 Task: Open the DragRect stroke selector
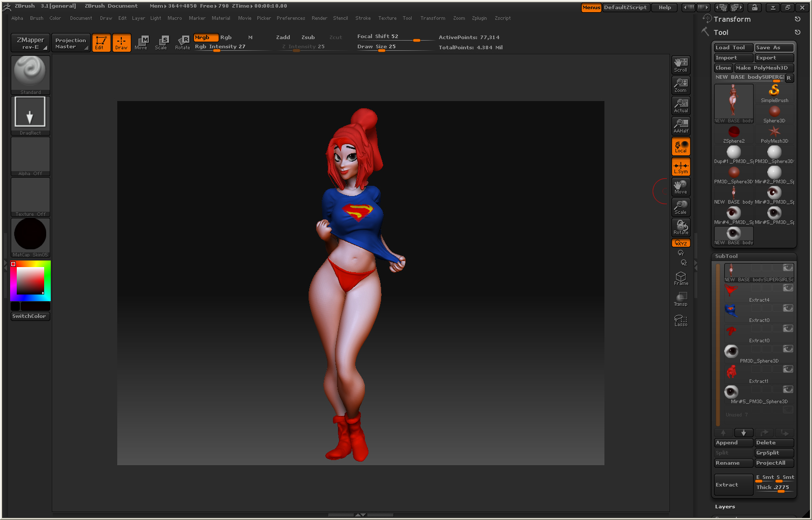pyautogui.click(x=30, y=115)
